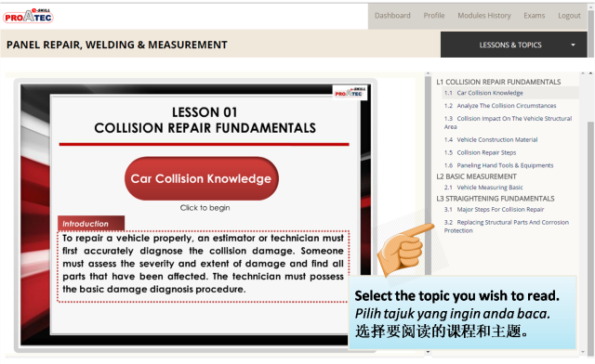Click the scroll-up arrow of lesson slide pane

[x=428, y=73]
